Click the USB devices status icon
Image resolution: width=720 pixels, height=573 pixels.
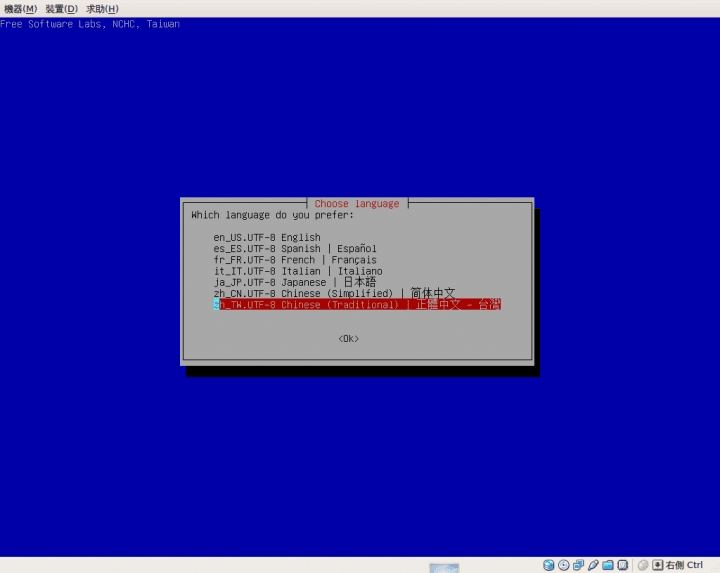[x=593, y=565]
